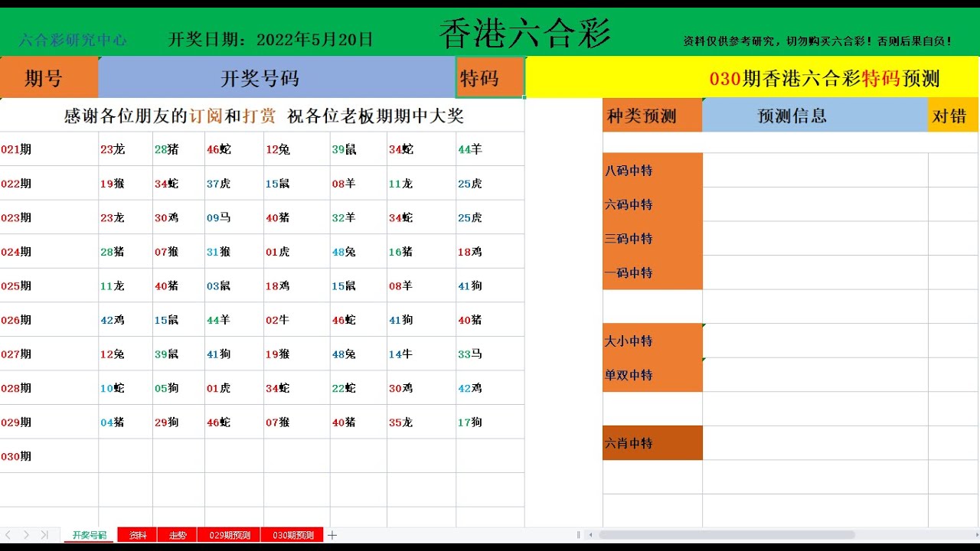Select the 期号 header cell
980x551 pixels.
click(49, 77)
